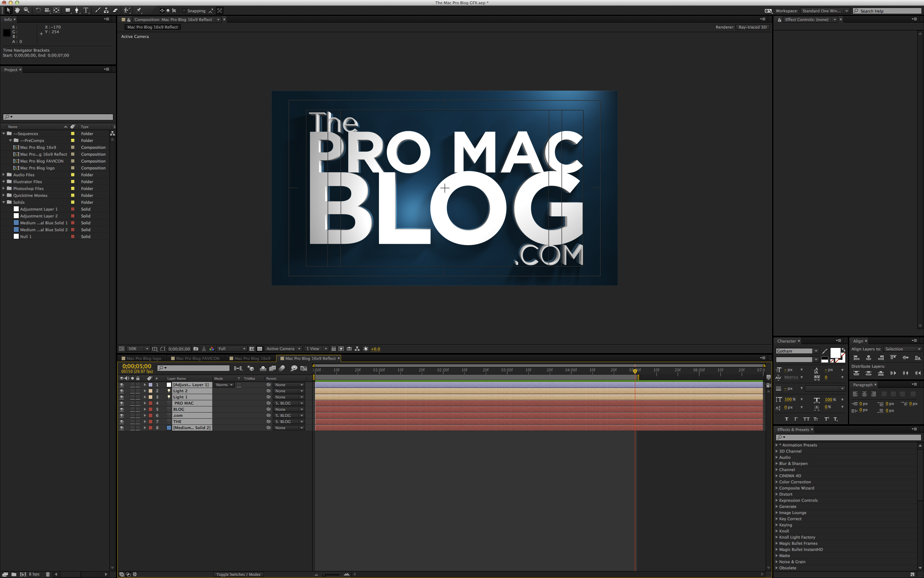The height and width of the screenshot is (578, 924).
Task: Open Ray-traced 3D renderer dropdown
Action: pyautogui.click(x=752, y=27)
